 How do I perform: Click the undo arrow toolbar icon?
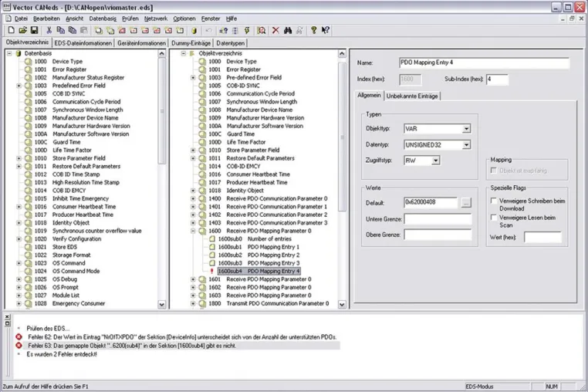208,30
